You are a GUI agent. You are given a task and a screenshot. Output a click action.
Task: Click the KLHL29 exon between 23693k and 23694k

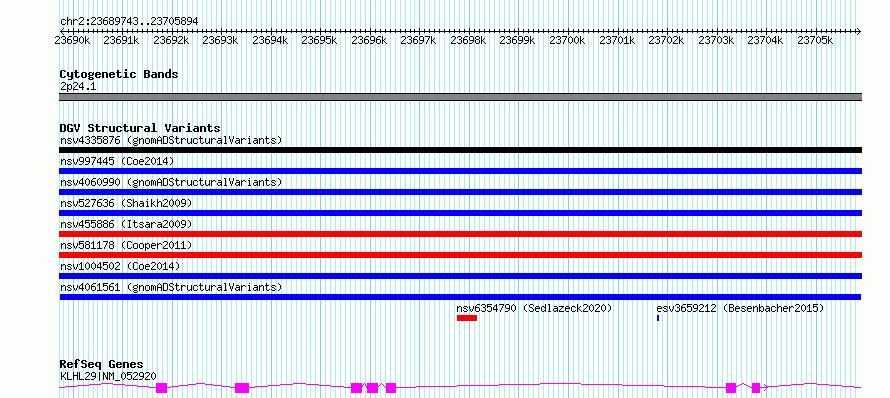[x=242, y=388]
